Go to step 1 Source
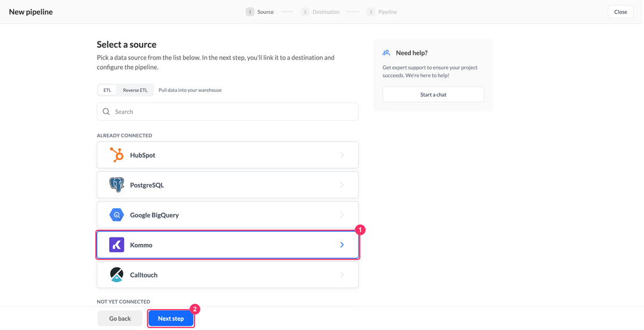Screen dimensions: 644x330 point(259,12)
